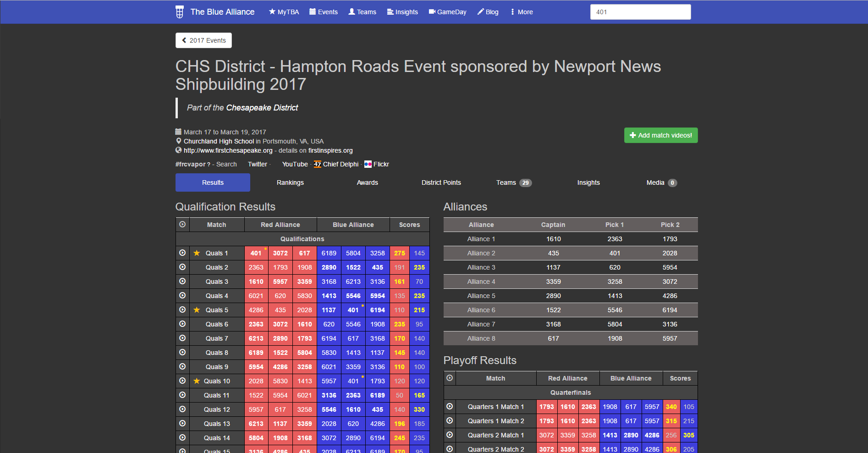Open the More dropdown menu
The height and width of the screenshot is (453, 868).
(x=522, y=12)
